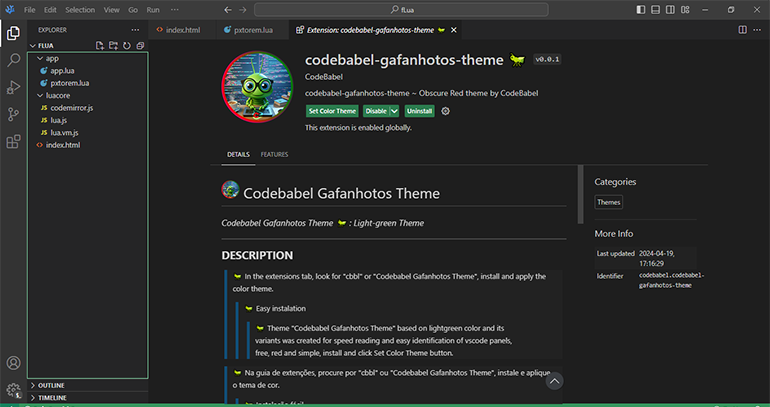770x407 pixels.
Task: Toggle the secondary side bar layout icon
Action: (670, 10)
